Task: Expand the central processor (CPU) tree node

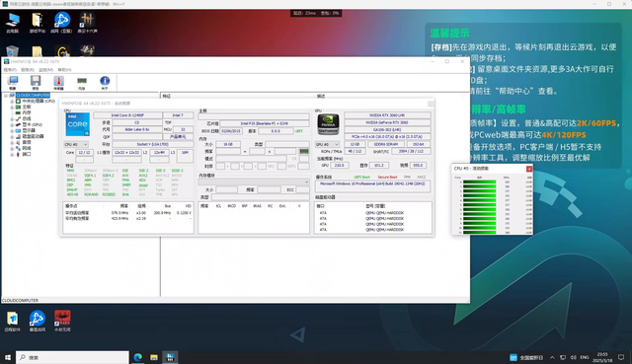Action: [x=12, y=101]
